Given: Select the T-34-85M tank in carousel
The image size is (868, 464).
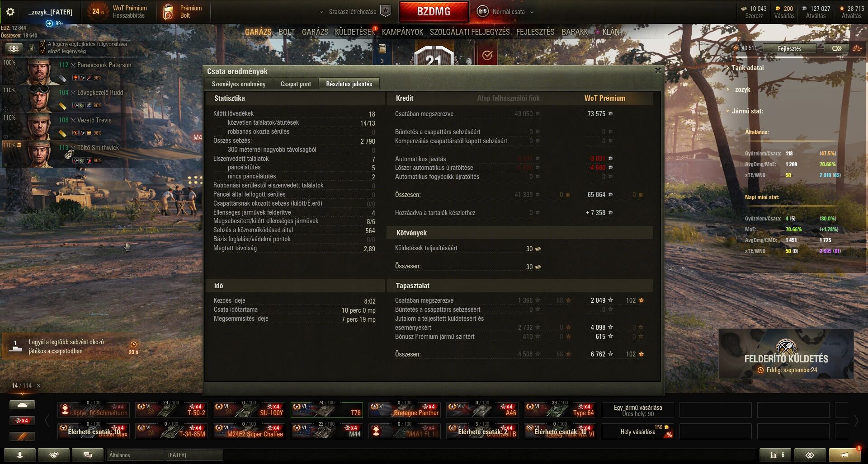Looking at the screenshot, I should (171, 431).
